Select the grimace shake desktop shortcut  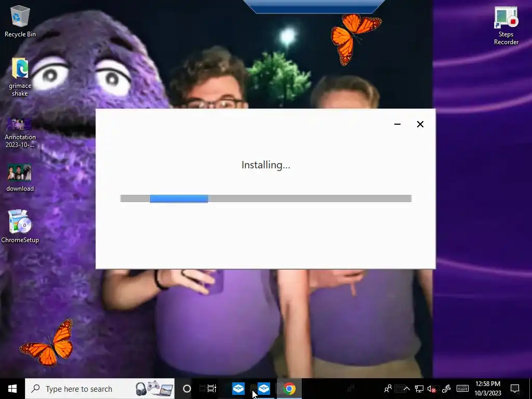[20, 77]
